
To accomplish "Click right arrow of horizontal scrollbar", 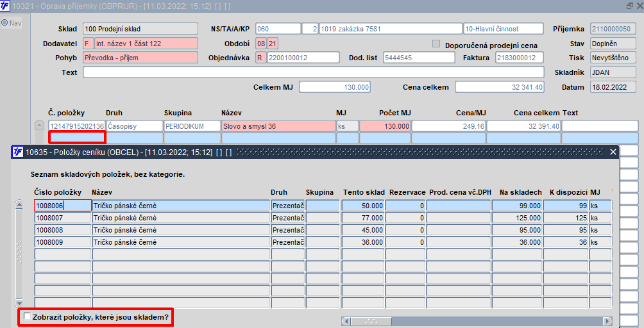I will [607, 321].
